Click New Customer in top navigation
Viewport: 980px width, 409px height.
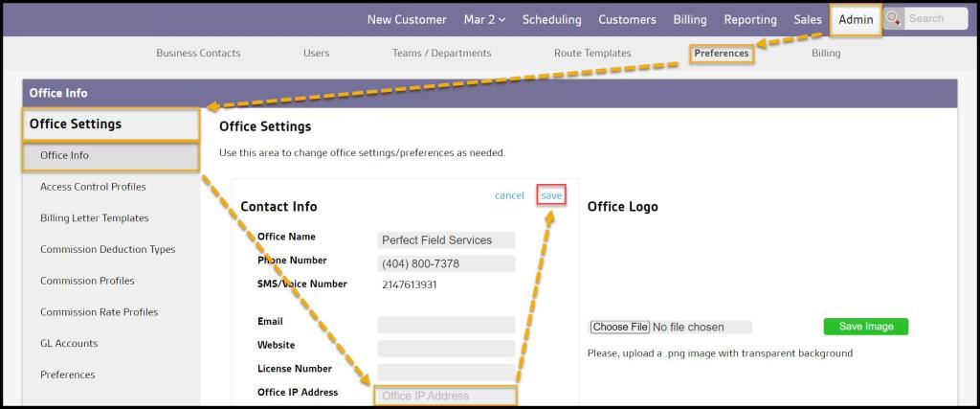(x=407, y=19)
